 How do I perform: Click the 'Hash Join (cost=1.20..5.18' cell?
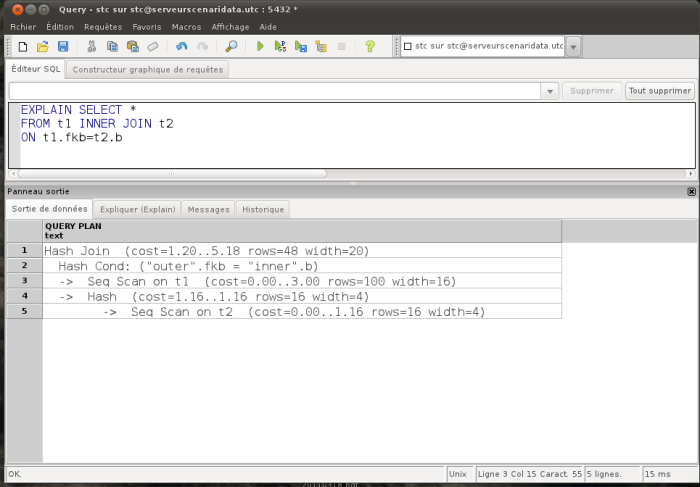point(302,251)
